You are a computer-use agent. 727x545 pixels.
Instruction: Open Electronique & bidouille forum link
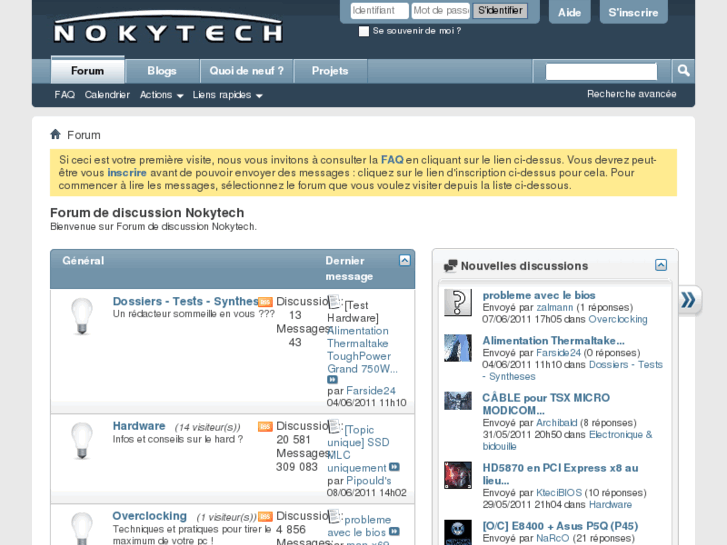[x=568, y=441]
